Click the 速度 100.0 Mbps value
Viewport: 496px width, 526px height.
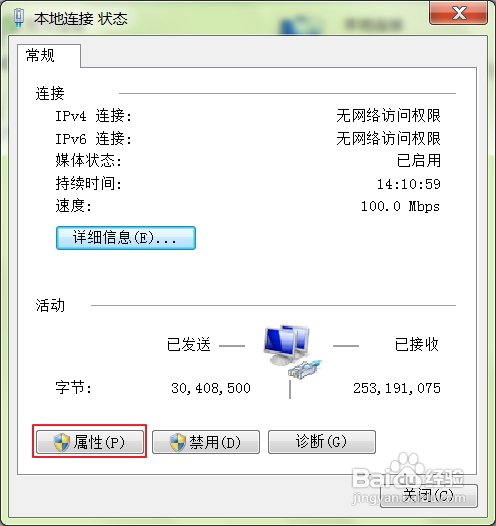point(400,206)
